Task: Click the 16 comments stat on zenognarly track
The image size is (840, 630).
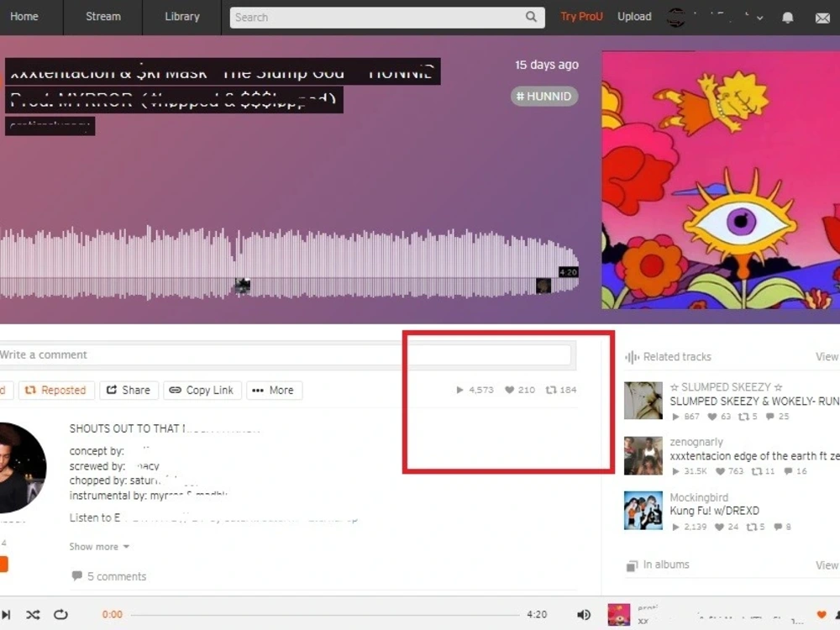Action: coord(795,471)
